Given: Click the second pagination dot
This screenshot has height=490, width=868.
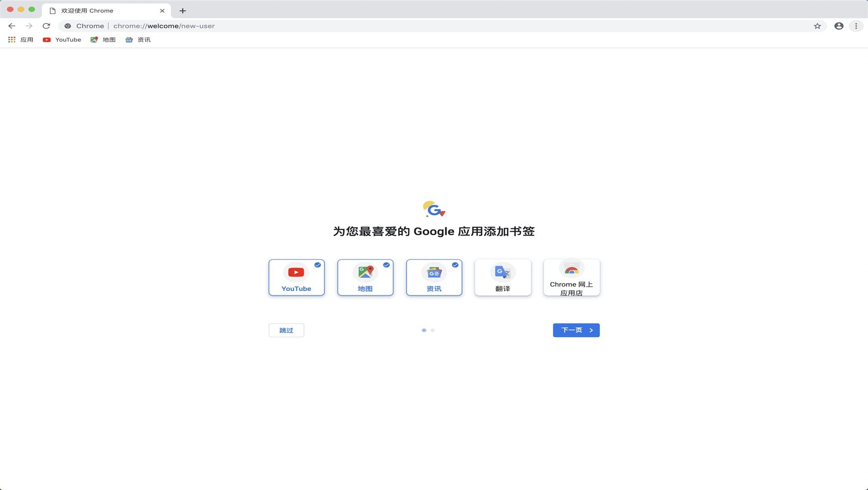Looking at the screenshot, I should point(433,330).
